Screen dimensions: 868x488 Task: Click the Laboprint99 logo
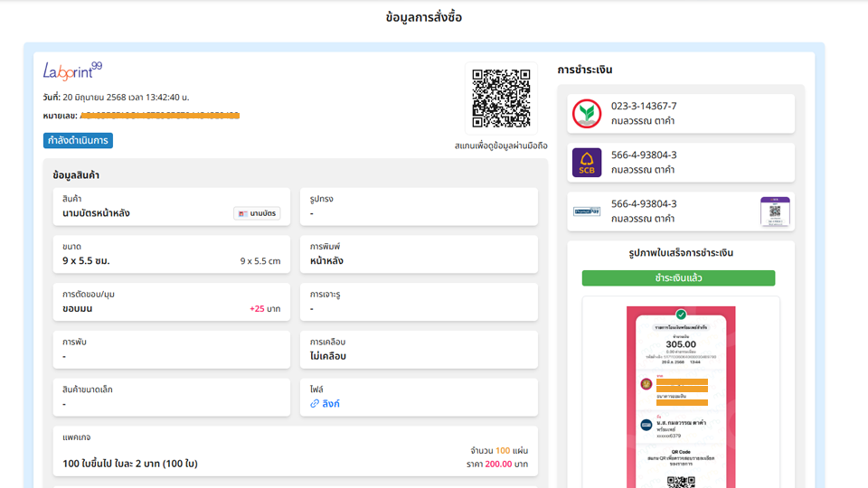72,70
